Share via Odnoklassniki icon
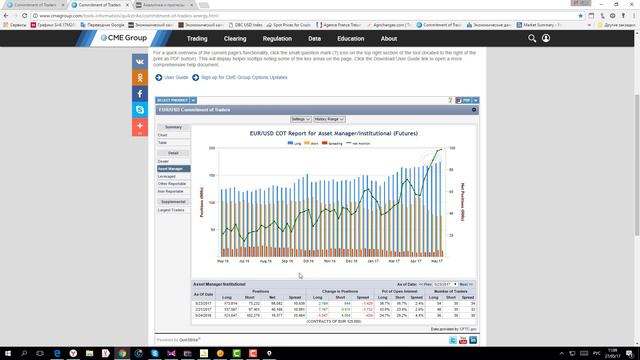Image resolution: width=640 pixels, height=360 pixels. pyautogui.click(x=140, y=78)
